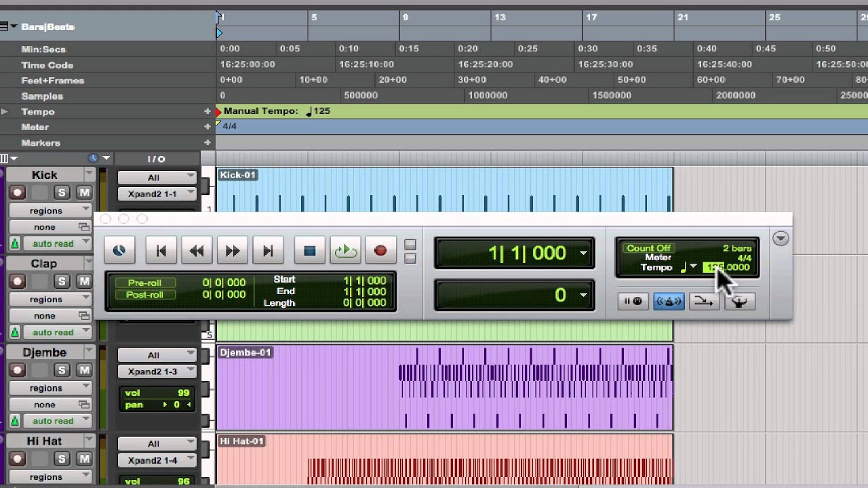This screenshot has height=488, width=868.
Task: Expand the Tempo ruler disclosure triangle
Action: click(5, 111)
